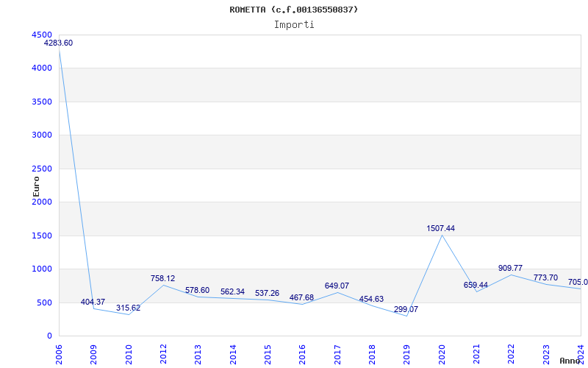Click the 2019 year axis label
Viewport: 588px width, 368px height.
pyautogui.click(x=407, y=355)
